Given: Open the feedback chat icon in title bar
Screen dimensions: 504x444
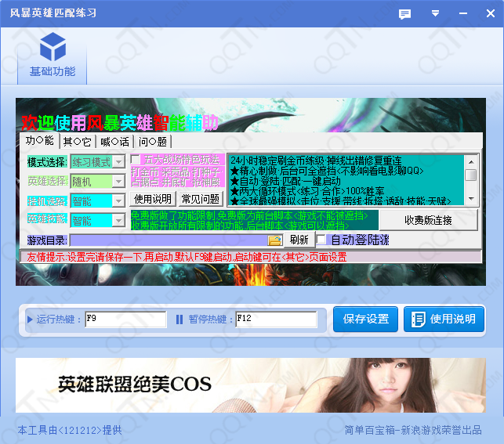Looking at the screenshot, I should (x=404, y=14).
